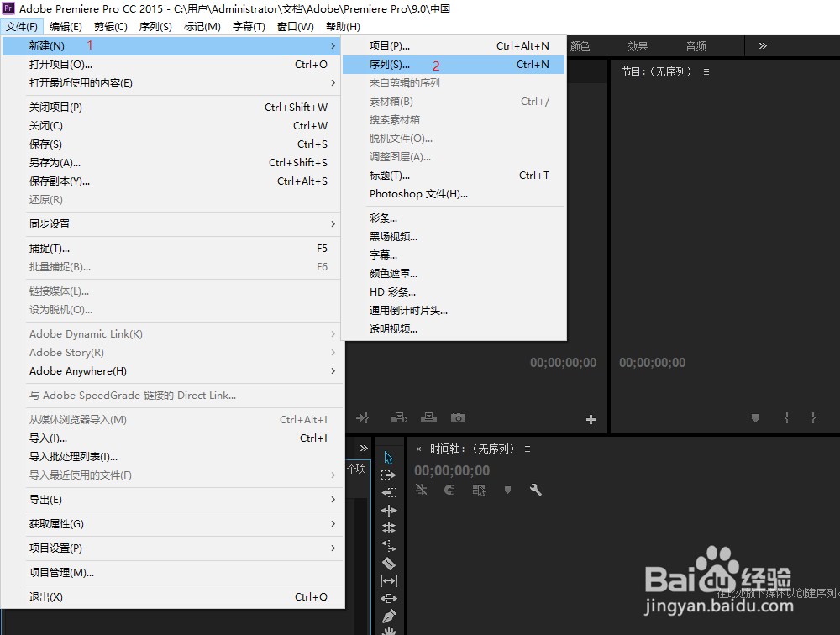Click the Go to Out icon in source monitor
Viewport: 840px width, 635px height.
tap(363, 418)
